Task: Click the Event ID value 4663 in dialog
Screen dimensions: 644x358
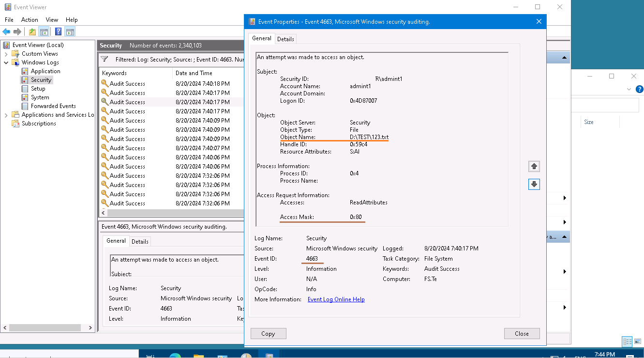Action: click(x=312, y=259)
